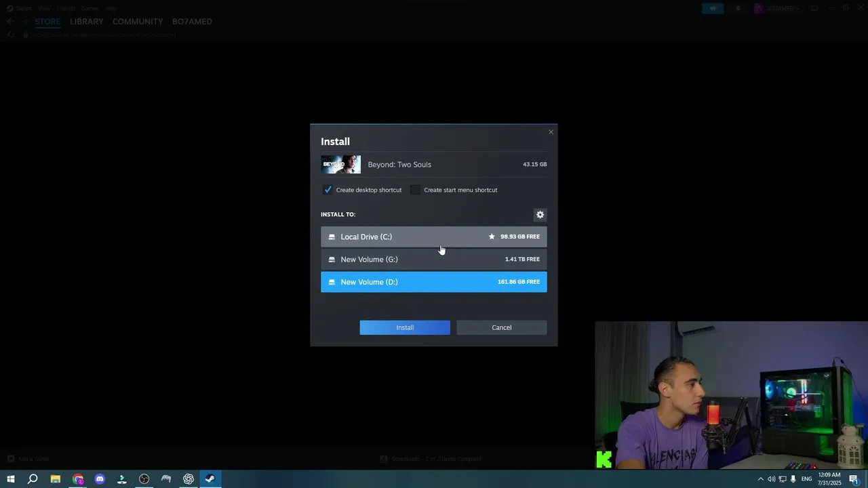This screenshot has width=868, height=488.
Task: Close the Install dialog with X
Action: (x=551, y=132)
